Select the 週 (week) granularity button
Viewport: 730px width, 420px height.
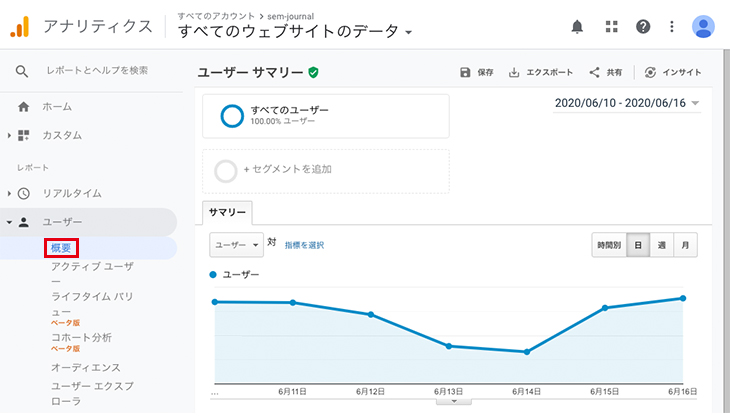662,245
